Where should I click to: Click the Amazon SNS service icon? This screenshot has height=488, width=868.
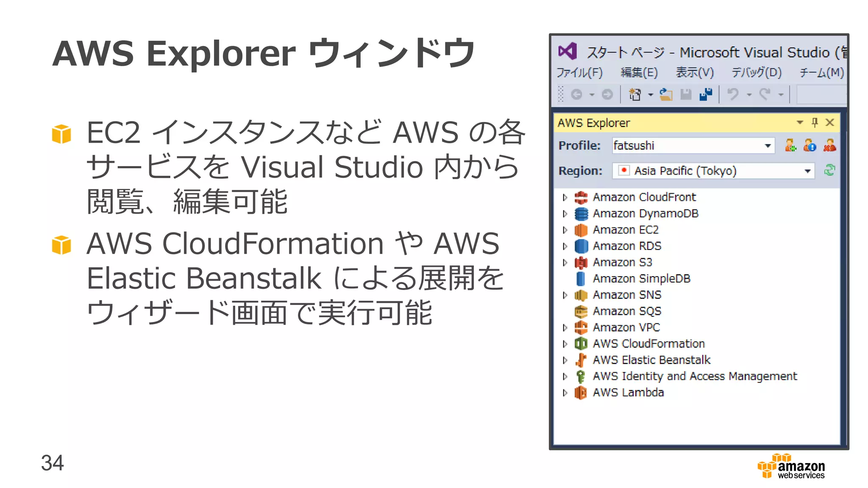point(581,295)
